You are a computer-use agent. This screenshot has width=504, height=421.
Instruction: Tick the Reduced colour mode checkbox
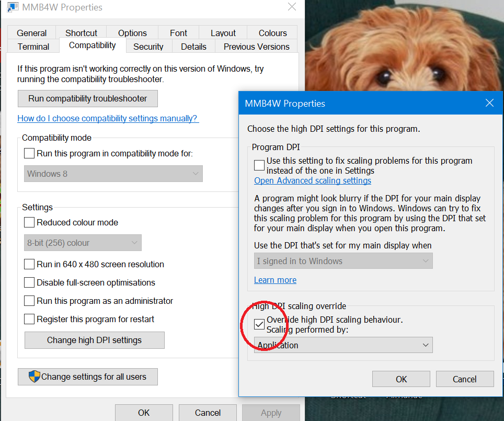[29, 223]
